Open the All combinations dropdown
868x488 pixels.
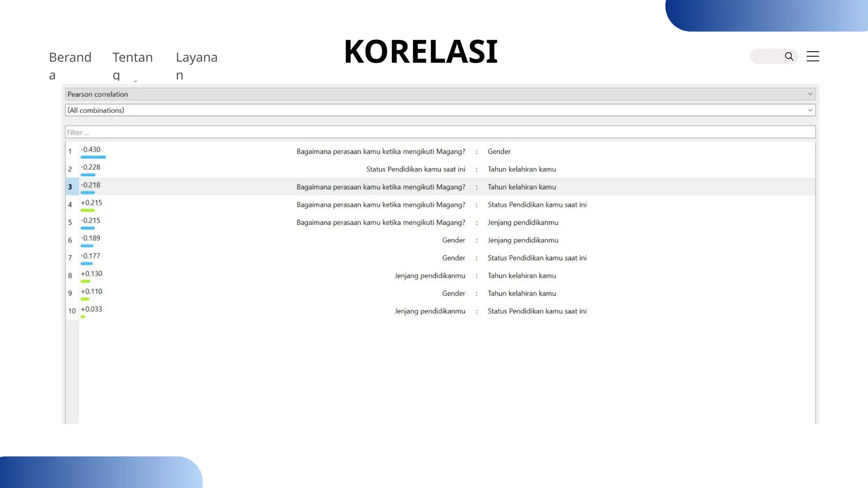pyautogui.click(x=439, y=110)
